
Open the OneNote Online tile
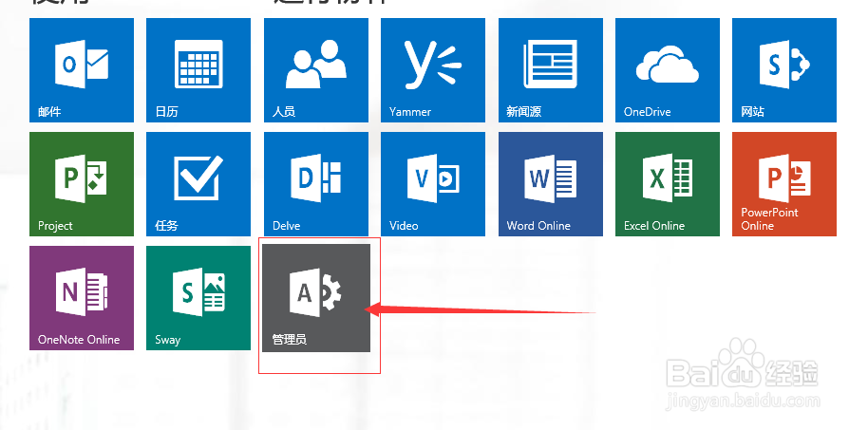82,298
